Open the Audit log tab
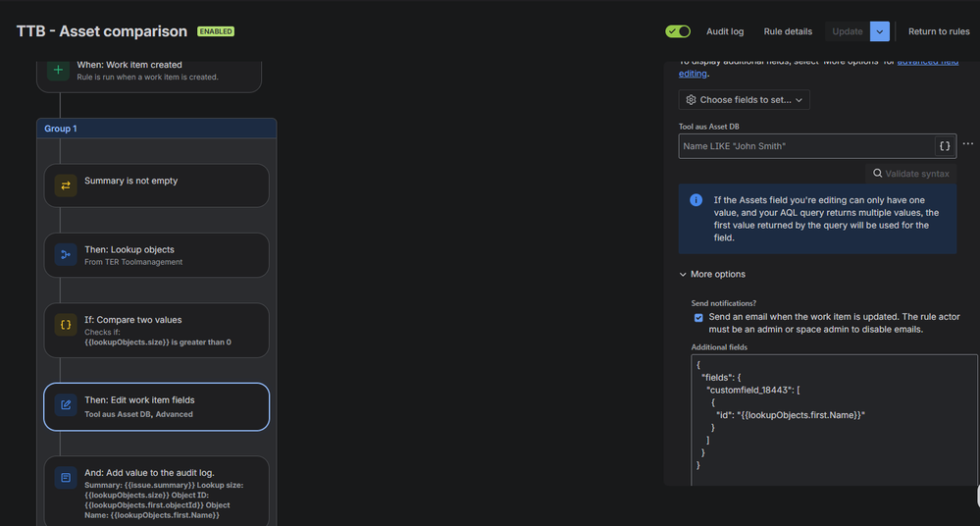Image resolution: width=980 pixels, height=526 pixels. (725, 31)
